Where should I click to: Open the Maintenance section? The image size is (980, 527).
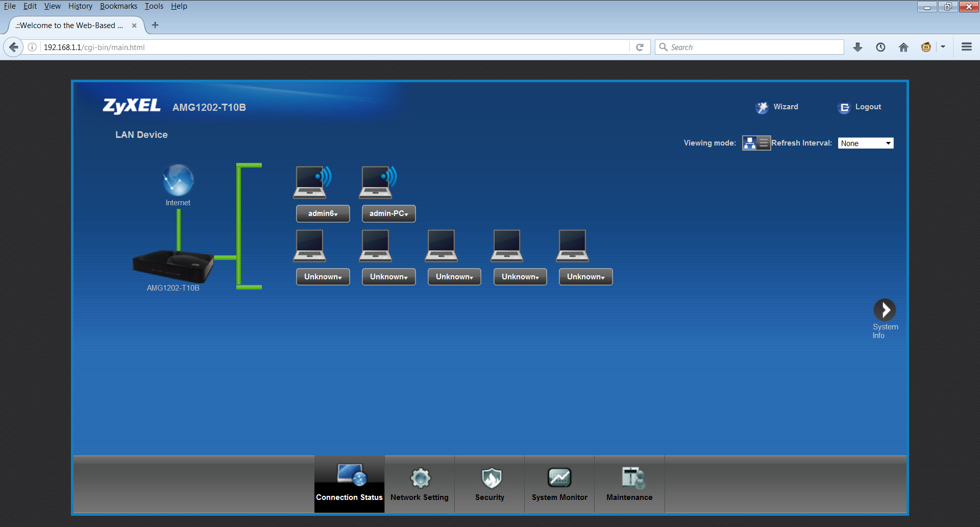tap(629, 484)
